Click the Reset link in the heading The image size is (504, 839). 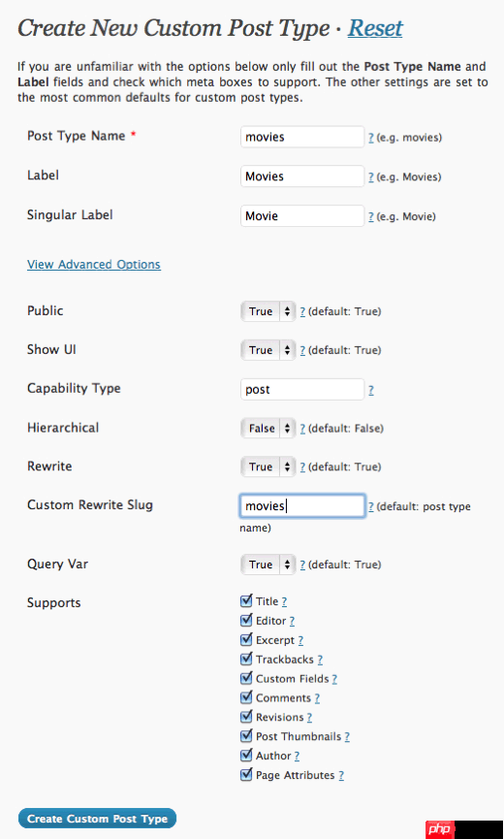(x=375, y=28)
